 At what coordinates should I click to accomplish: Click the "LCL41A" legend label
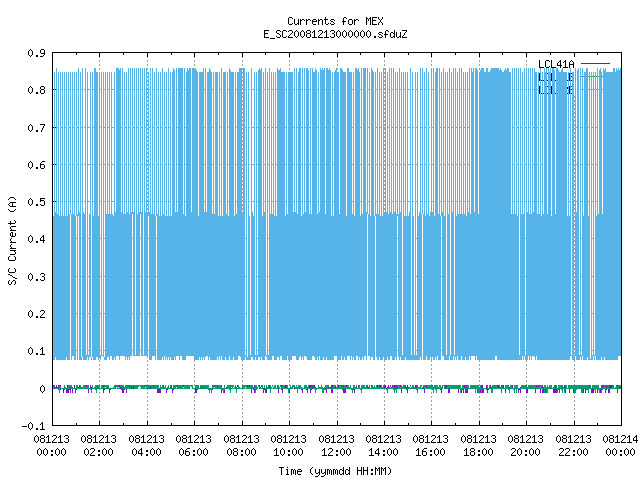[x=556, y=64]
